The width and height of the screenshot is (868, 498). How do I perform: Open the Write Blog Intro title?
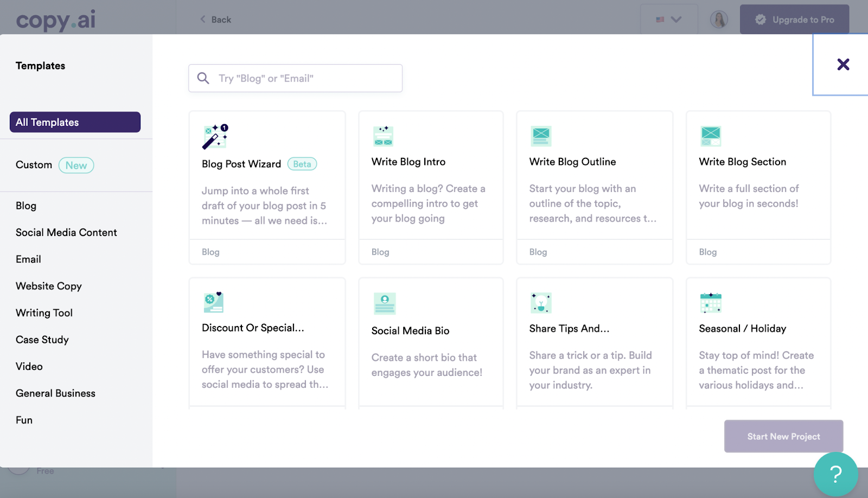(409, 162)
